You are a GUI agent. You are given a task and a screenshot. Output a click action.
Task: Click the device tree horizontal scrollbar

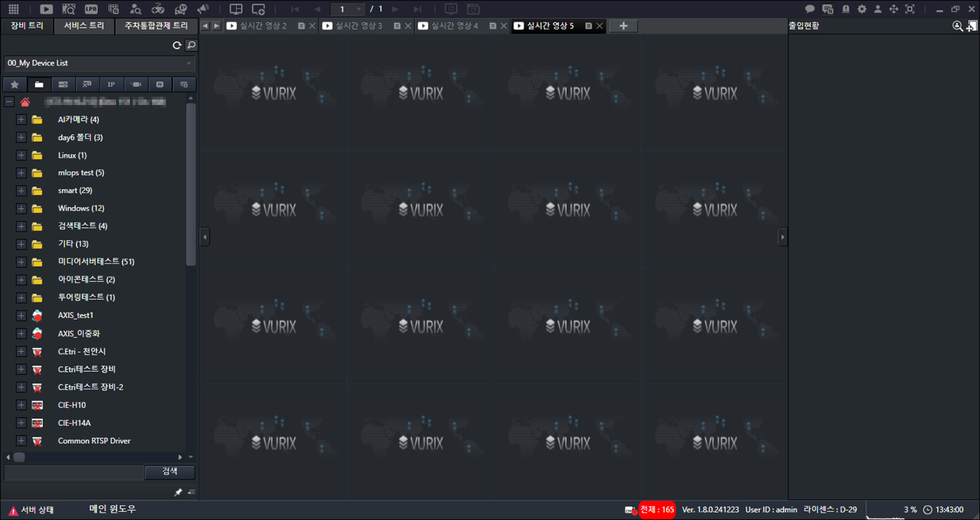click(x=19, y=457)
